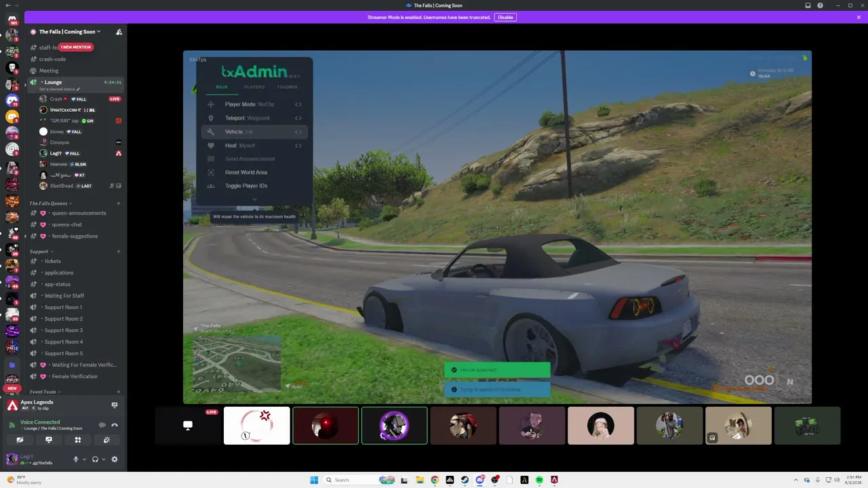Add a channel to the Support category
Image resolution: width=868 pixels, height=488 pixels.
(118, 251)
